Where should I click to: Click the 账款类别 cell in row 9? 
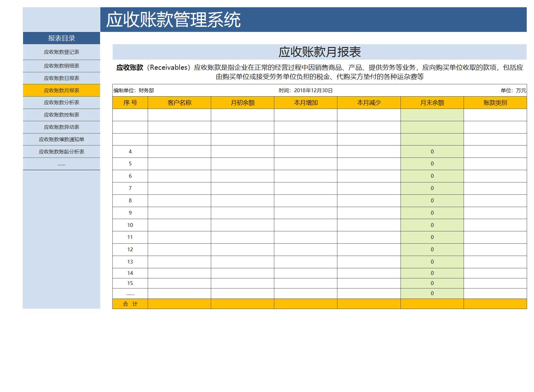pos(495,213)
